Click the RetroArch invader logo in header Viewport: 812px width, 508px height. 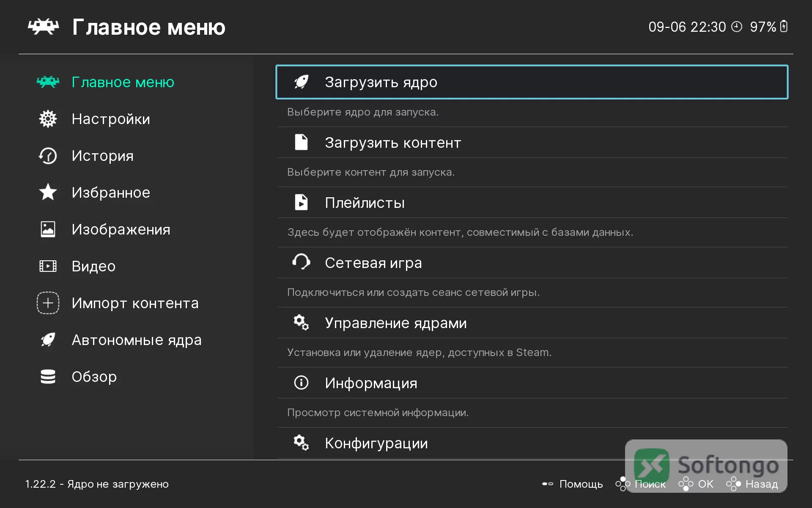click(x=43, y=27)
